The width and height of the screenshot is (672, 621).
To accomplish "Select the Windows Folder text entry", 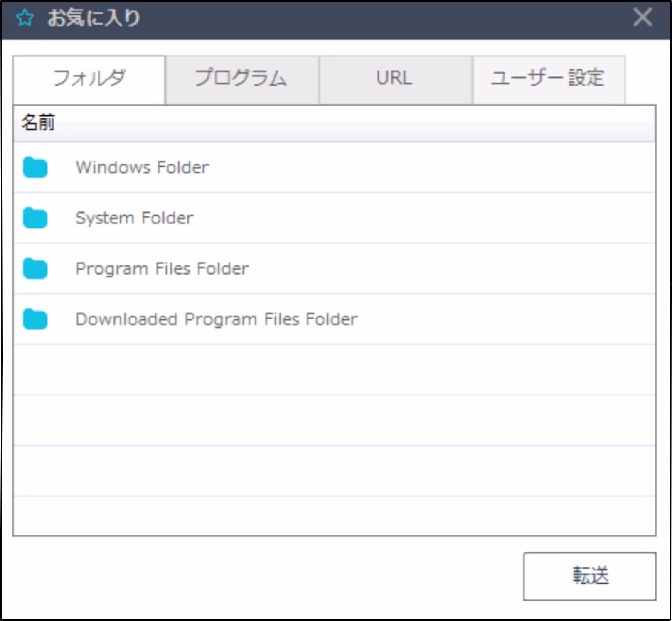I will pyautogui.click(x=142, y=167).
